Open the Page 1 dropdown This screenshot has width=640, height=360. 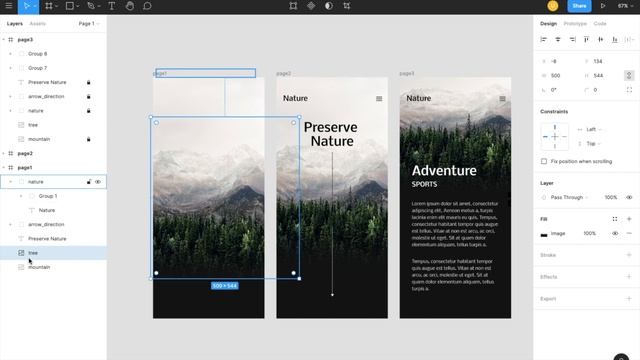[89, 24]
